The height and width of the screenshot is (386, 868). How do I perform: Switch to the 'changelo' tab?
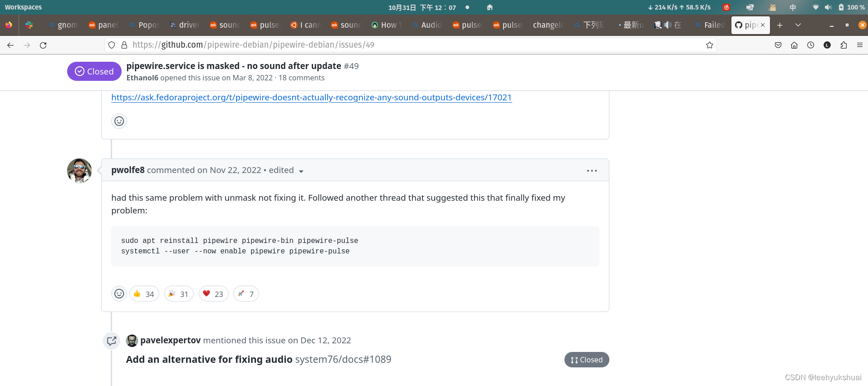coord(548,25)
